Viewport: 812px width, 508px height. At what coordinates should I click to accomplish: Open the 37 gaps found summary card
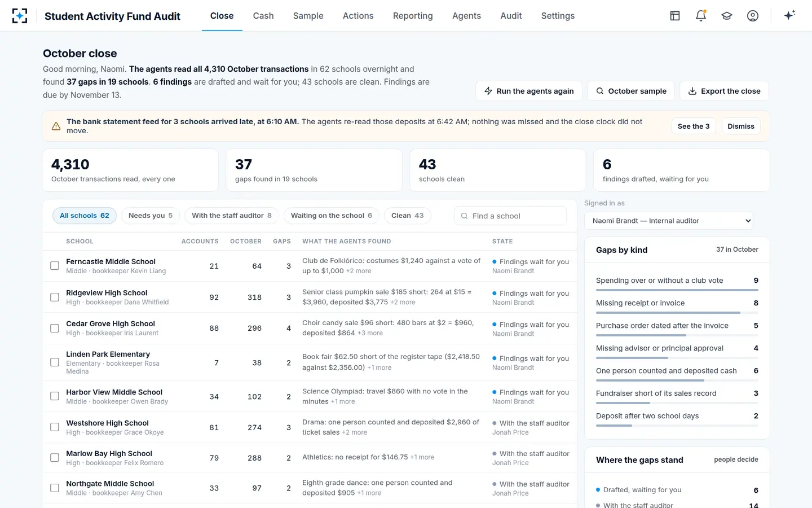[x=314, y=170]
